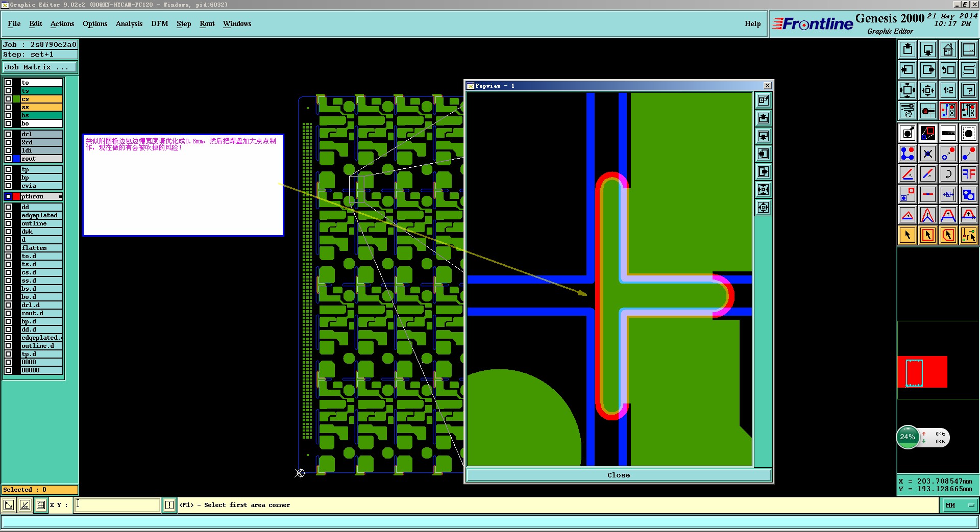Image resolution: width=980 pixels, height=532 pixels.
Task: Click the blue X delete point icon
Action: 928,154
